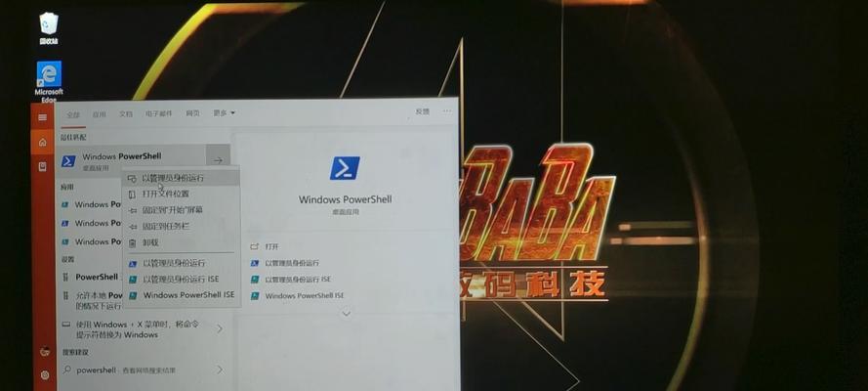The image size is (868, 391).
Task: Choose 打开文件位置 in the context menu
Action: pyautogui.click(x=181, y=194)
